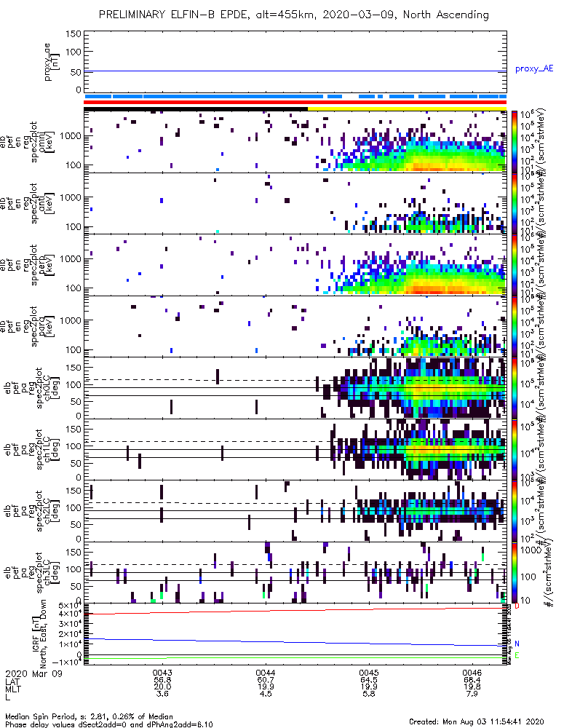This screenshot has width=564, height=728.
Task: Click the L value 7.9 under 0046
Action: 472,694
